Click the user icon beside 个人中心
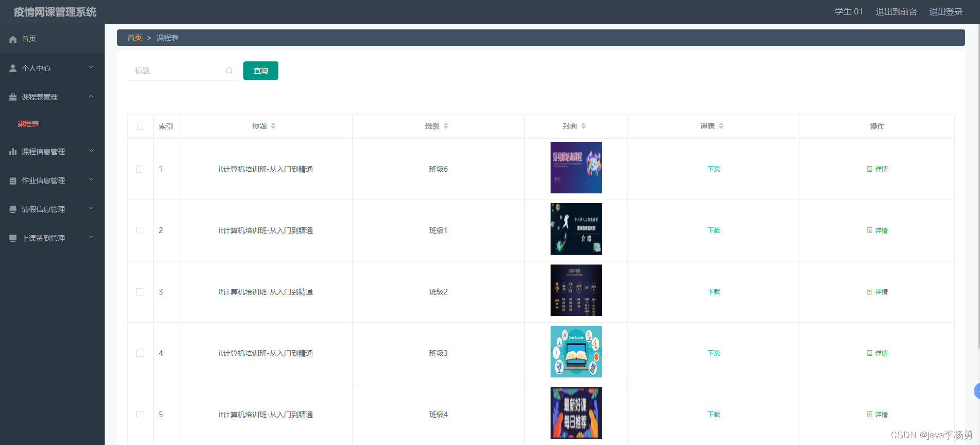This screenshot has width=980, height=445. tap(13, 68)
